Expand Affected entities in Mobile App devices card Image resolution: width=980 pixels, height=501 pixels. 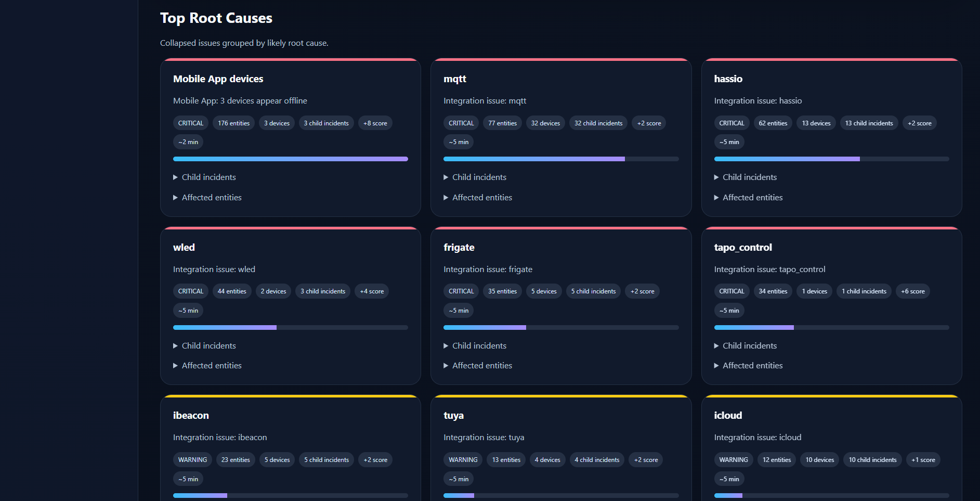pos(207,198)
